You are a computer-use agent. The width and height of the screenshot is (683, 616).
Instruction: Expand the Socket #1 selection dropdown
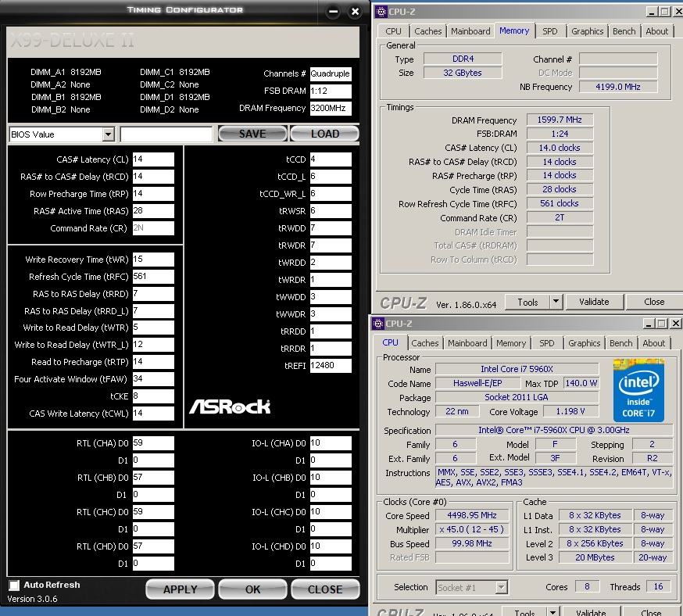coord(502,587)
